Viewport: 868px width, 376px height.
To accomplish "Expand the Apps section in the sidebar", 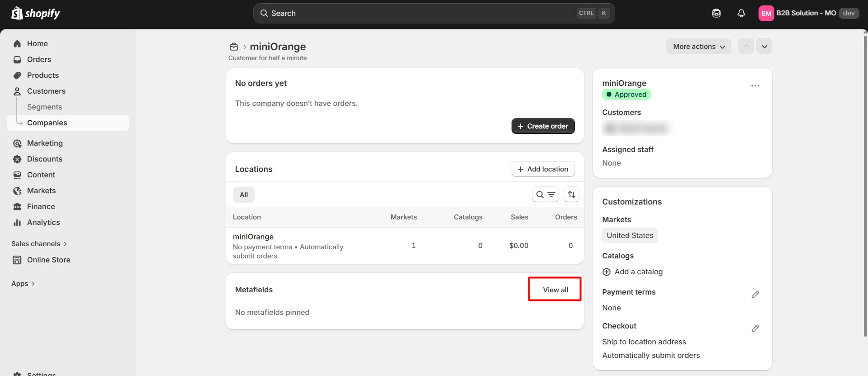I will point(23,284).
